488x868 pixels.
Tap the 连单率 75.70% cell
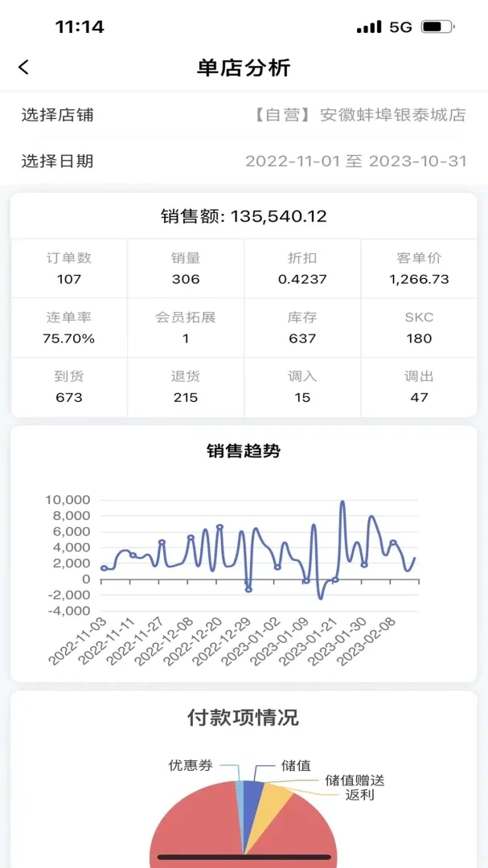pos(69,328)
